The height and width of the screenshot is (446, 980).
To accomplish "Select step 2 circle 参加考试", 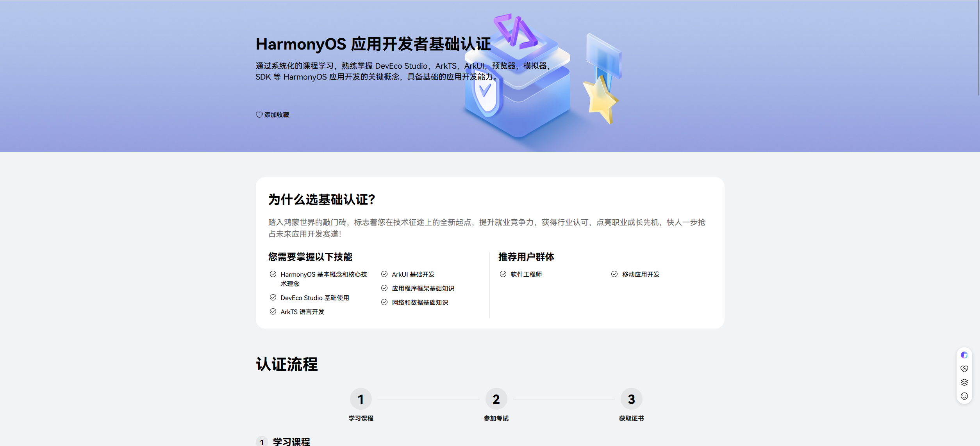I will tap(496, 399).
